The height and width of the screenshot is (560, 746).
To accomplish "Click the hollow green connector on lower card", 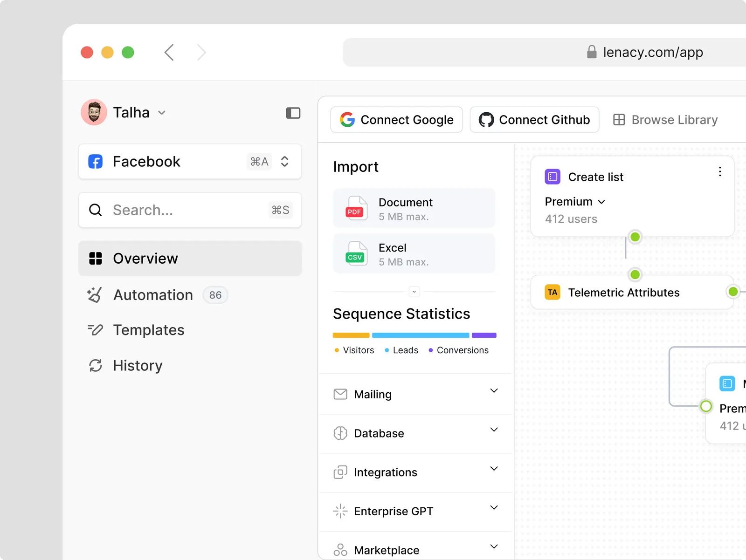I will 706,406.
